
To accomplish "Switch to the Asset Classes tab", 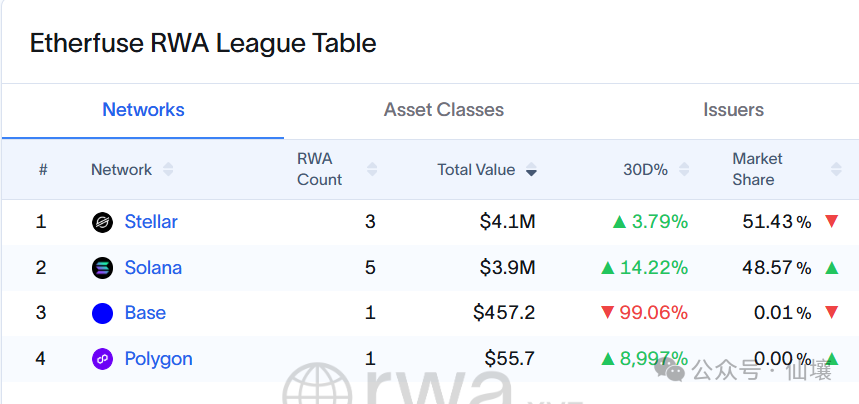I will click(444, 110).
